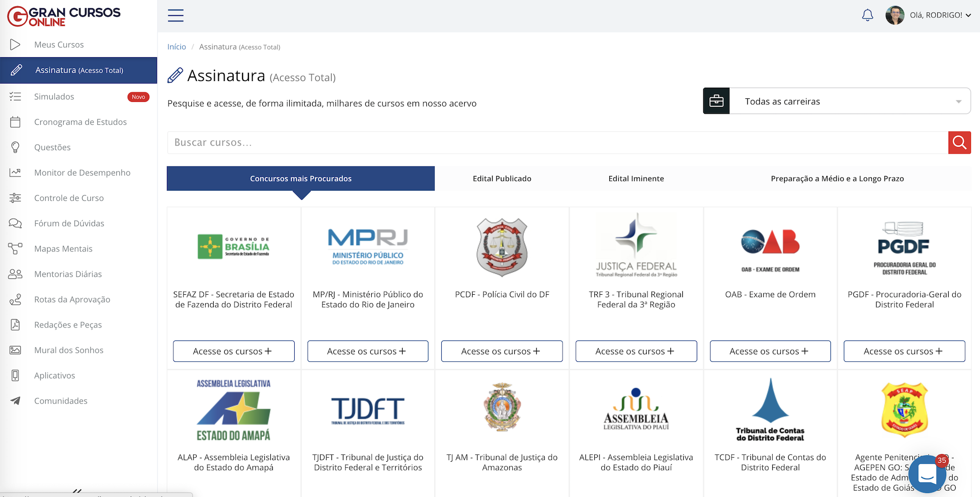The image size is (980, 497).
Task: Open Simulados in the sidebar
Action: (x=54, y=96)
